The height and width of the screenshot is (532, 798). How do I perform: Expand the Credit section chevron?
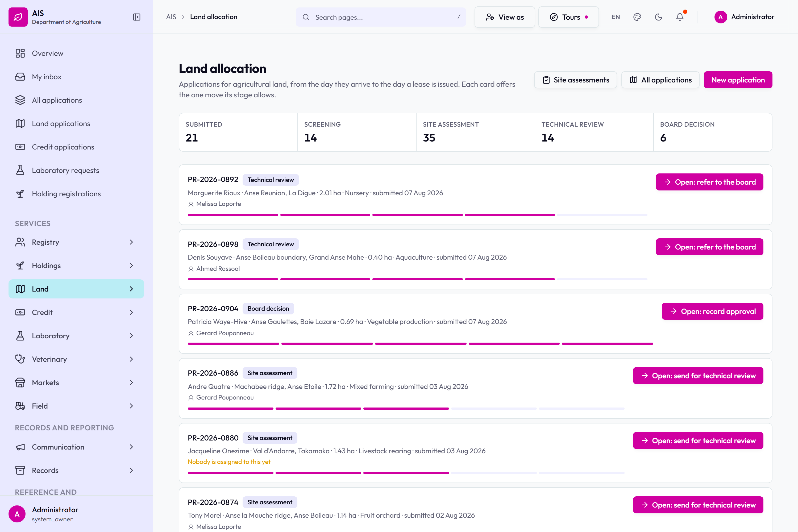pos(131,313)
